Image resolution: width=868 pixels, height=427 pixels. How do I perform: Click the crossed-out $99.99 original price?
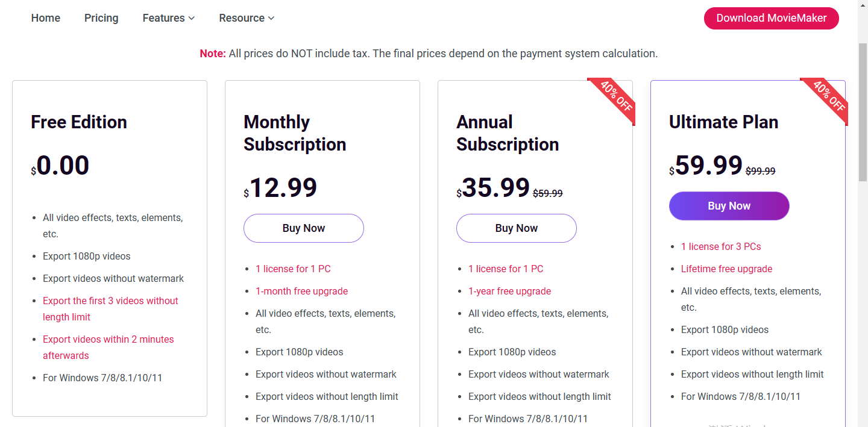[761, 171]
